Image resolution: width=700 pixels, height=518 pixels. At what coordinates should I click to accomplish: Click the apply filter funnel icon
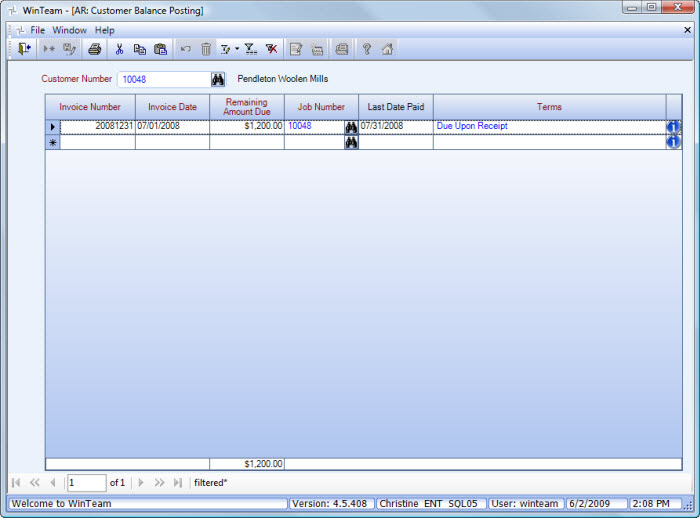251,49
